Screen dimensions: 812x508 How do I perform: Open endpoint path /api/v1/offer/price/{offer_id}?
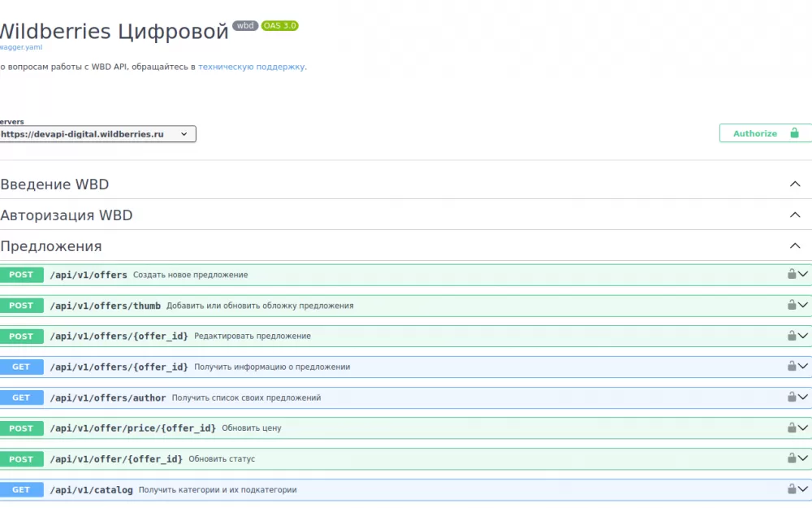133,428
